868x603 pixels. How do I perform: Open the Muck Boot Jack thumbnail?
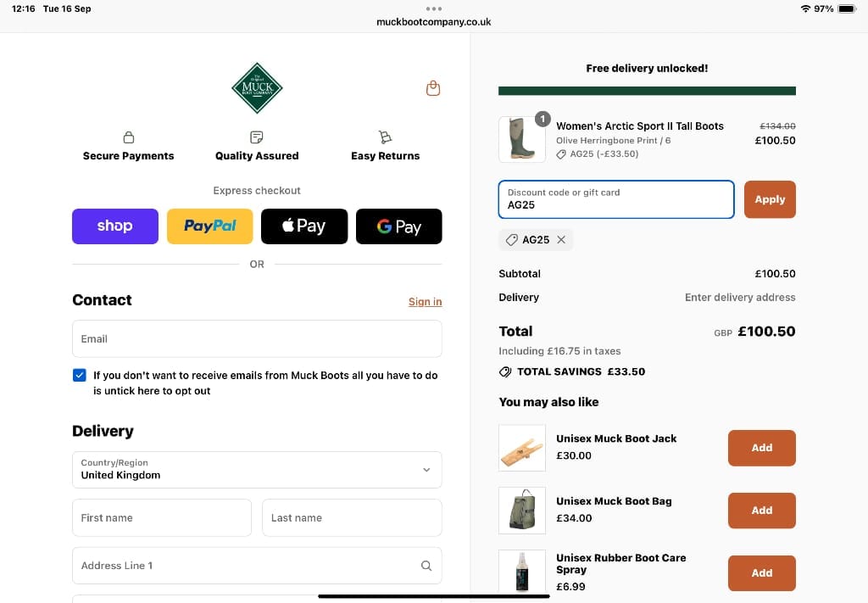[522, 448]
